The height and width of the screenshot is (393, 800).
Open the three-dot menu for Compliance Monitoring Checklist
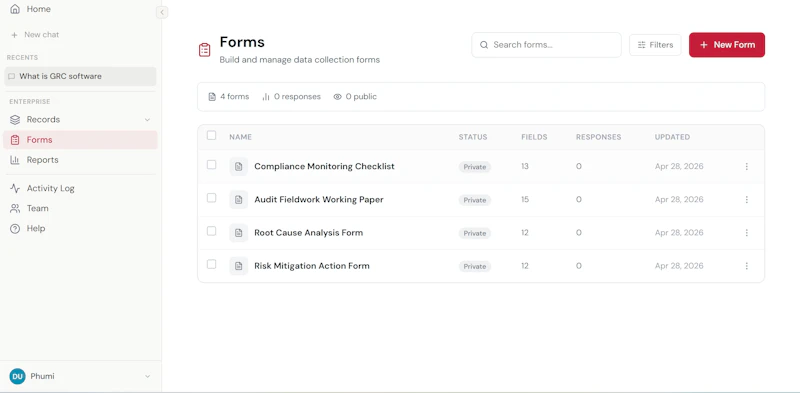click(746, 166)
